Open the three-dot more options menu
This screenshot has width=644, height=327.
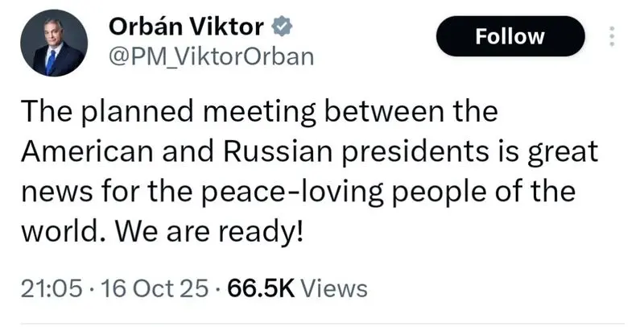611,37
